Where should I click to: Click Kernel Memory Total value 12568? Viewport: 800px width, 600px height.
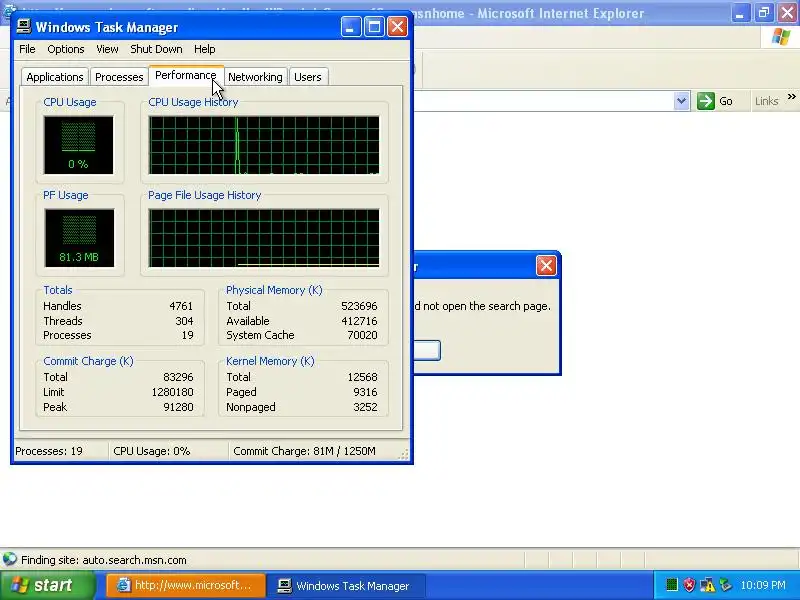[x=362, y=377]
